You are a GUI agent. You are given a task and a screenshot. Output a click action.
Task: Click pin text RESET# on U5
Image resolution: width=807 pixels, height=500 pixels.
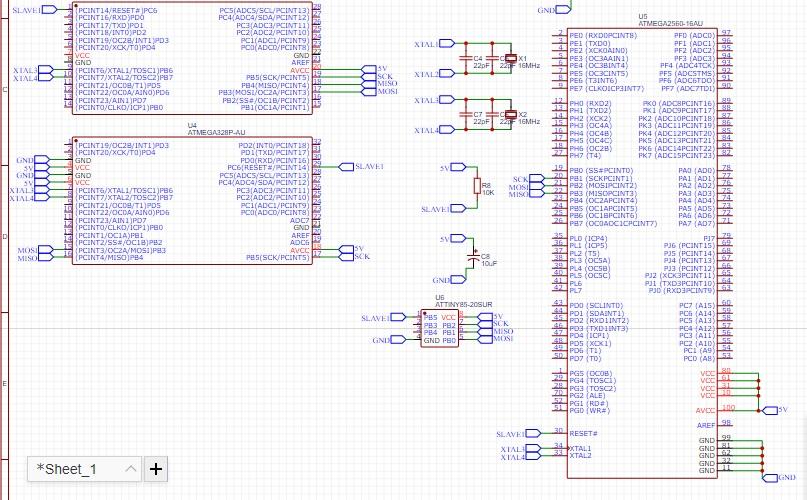point(583,434)
